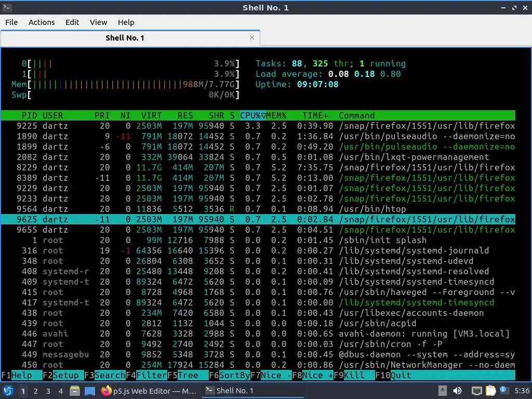
Task: Select process row PID 1890 pulseaudio
Action: (x=258, y=137)
